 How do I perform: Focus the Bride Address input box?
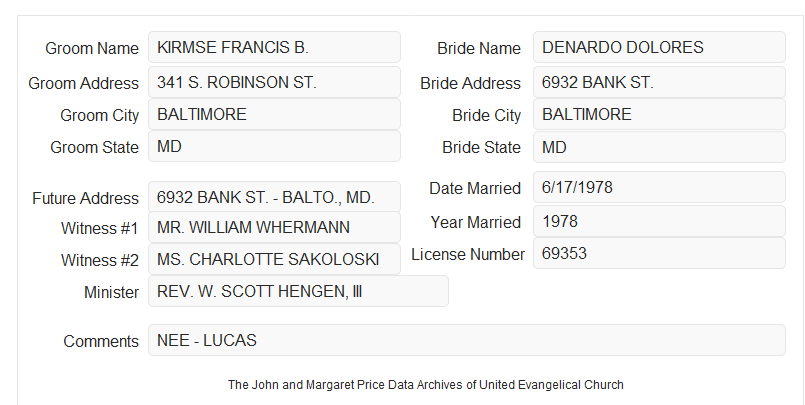click(659, 82)
